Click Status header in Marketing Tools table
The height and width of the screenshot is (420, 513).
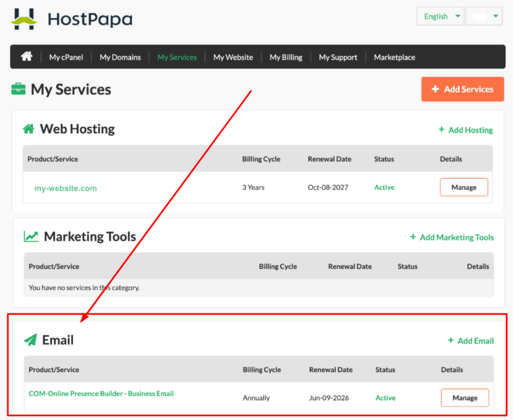tap(408, 266)
